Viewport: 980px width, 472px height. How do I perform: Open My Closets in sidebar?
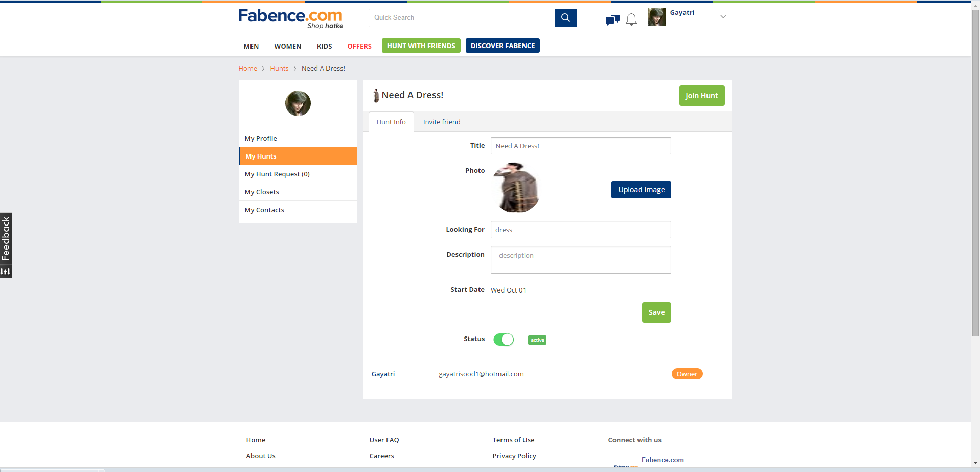pyautogui.click(x=262, y=192)
